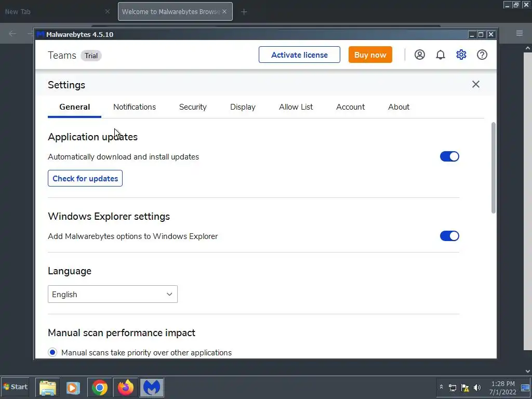Open the help question mark icon

(x=482, y=55)
